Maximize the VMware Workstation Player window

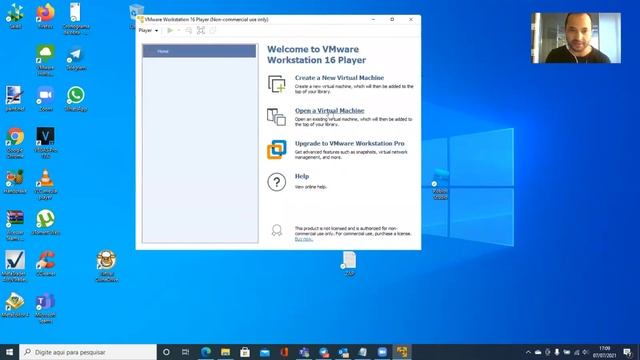tap(392, 19)
